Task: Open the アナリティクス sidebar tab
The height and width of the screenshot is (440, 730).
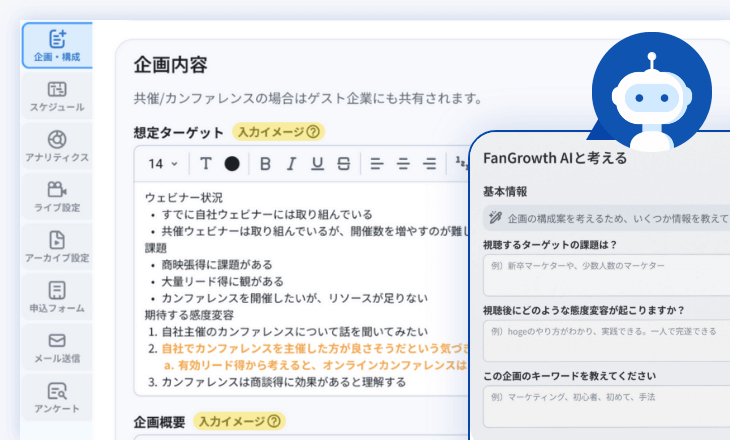Action: pyautogui.click(x=57, y=146)
